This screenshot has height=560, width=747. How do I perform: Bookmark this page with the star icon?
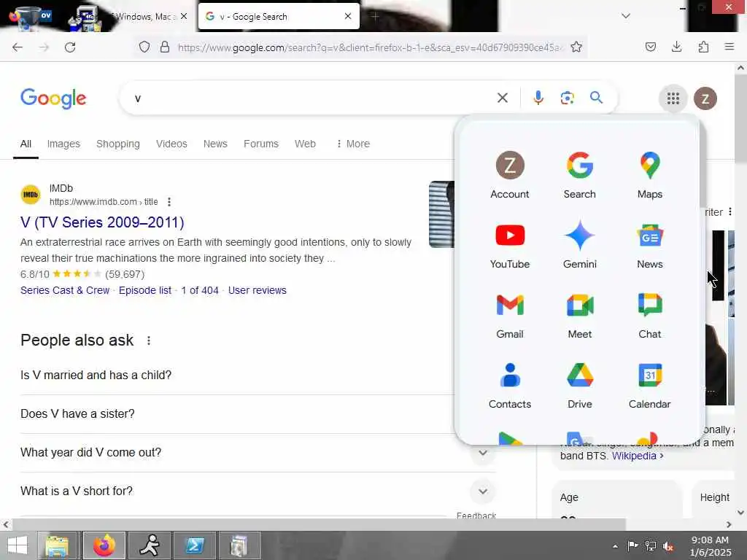click(x=576, y=47)
